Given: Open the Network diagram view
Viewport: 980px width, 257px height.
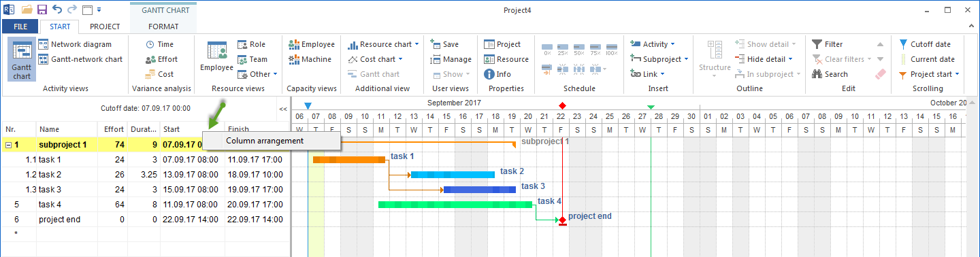Looking at the screenshot, I should (74, 44).
